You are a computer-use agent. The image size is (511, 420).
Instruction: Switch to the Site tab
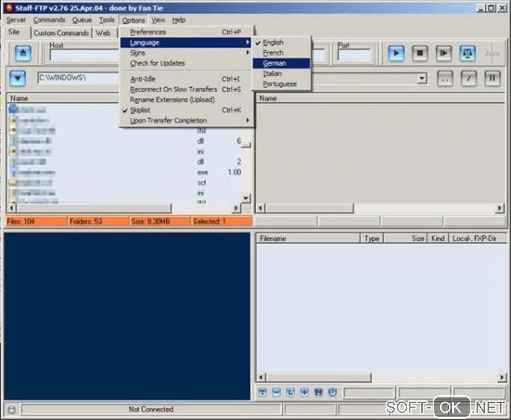14,32
